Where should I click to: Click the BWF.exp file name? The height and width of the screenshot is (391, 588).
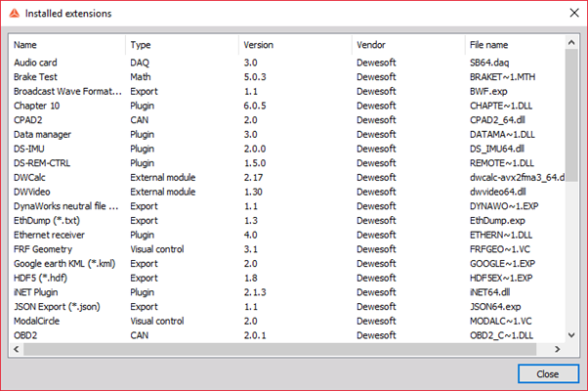point(488,91)
